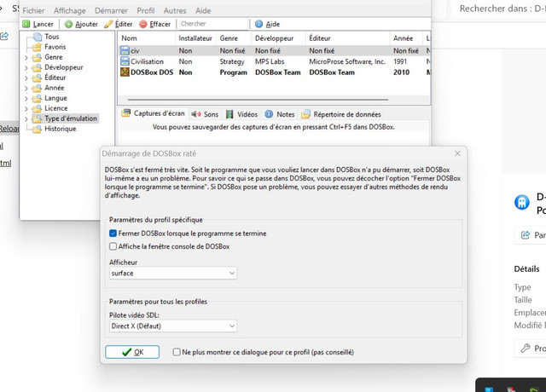
Task: Click the Répertoire de données folder icon
Action: tap(305, 114)
